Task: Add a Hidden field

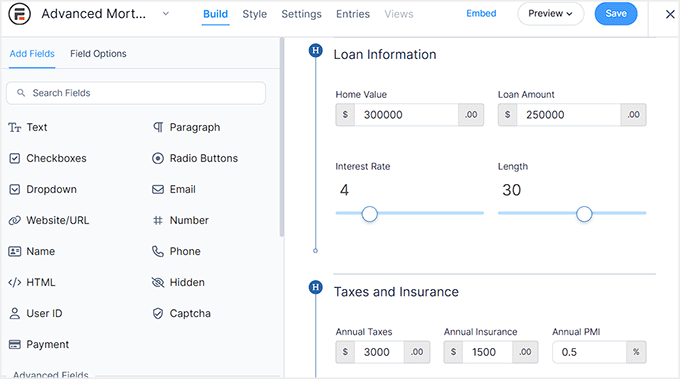Action: coord(178,282)
